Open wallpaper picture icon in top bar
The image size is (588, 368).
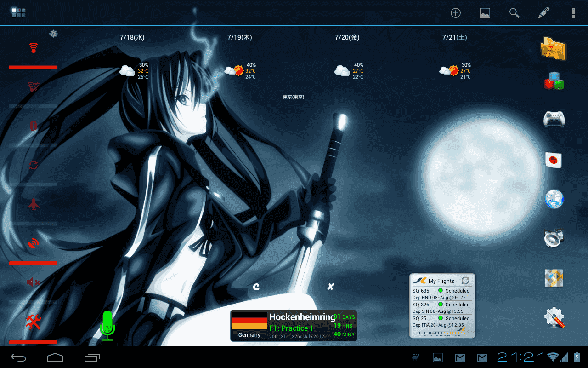(x=485, y=13)
